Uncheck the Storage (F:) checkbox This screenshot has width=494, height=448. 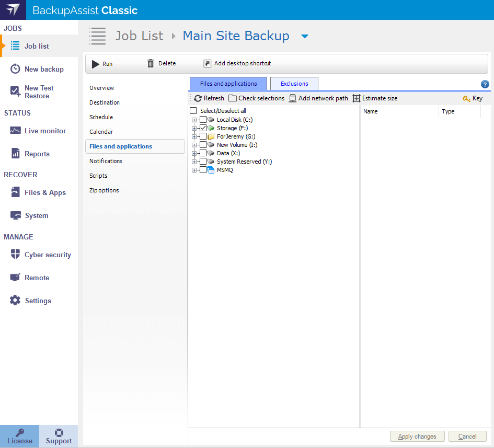click(203, 128)
